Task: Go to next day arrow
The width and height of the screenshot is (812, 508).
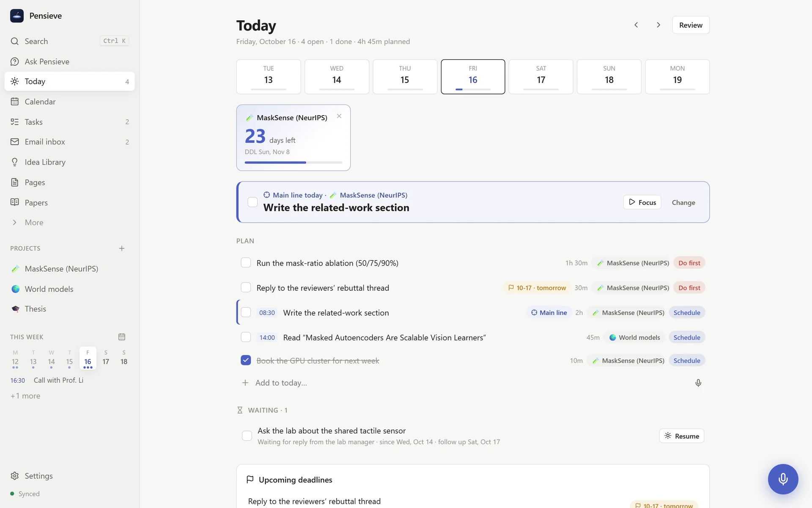Action: (x=658, y=25)
